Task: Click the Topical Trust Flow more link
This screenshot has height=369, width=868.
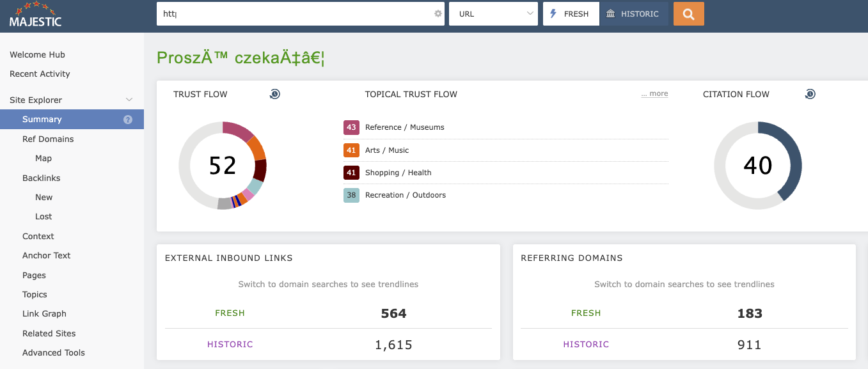Action: (x=654, y=94)
